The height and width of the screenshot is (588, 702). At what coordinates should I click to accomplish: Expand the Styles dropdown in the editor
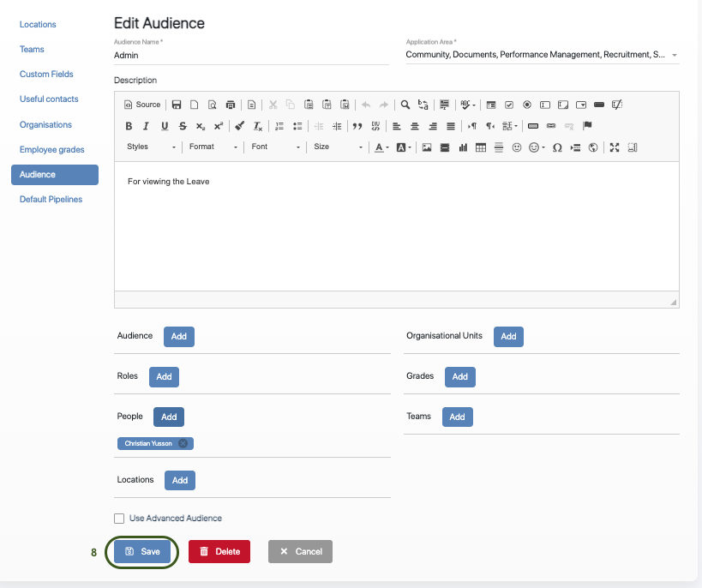[x=151, y=147]
